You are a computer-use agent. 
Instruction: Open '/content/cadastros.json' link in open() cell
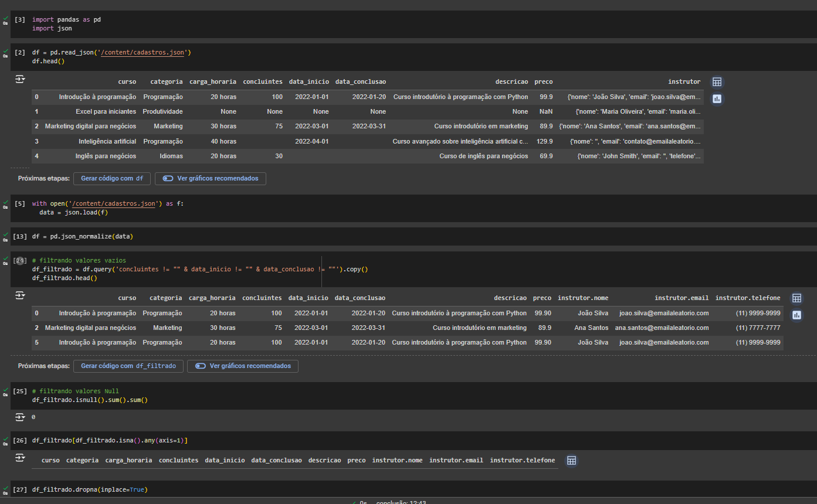click(x=114, y=204)
